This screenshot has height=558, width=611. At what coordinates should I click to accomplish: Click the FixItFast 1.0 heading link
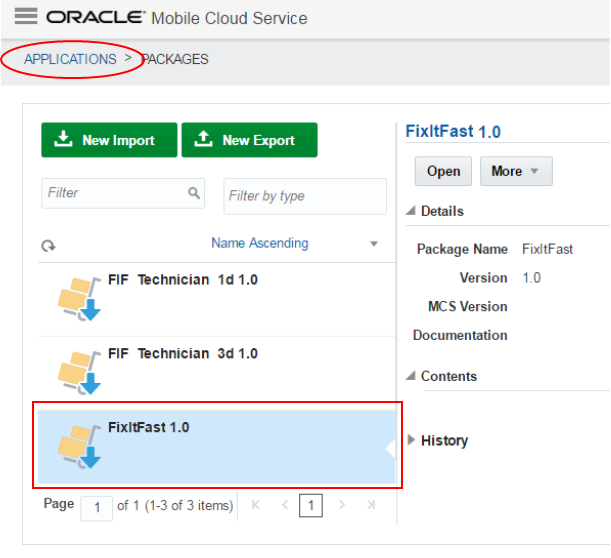pyautogui.click(x=453, y=131)
